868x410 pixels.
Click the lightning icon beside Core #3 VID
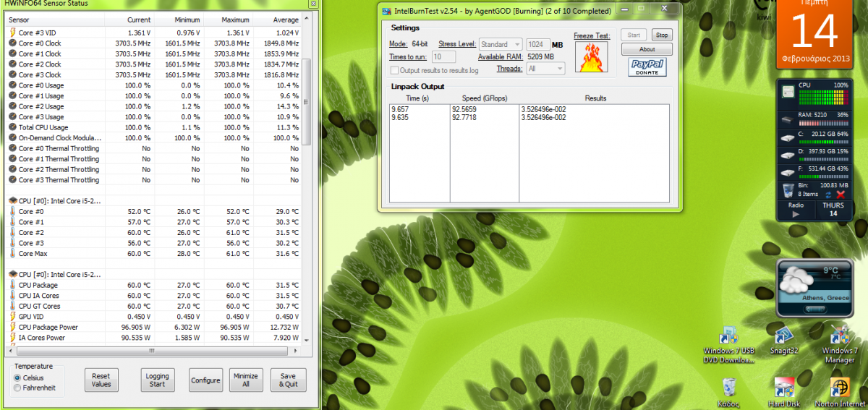pyautogui.click(x=12, y=33)
